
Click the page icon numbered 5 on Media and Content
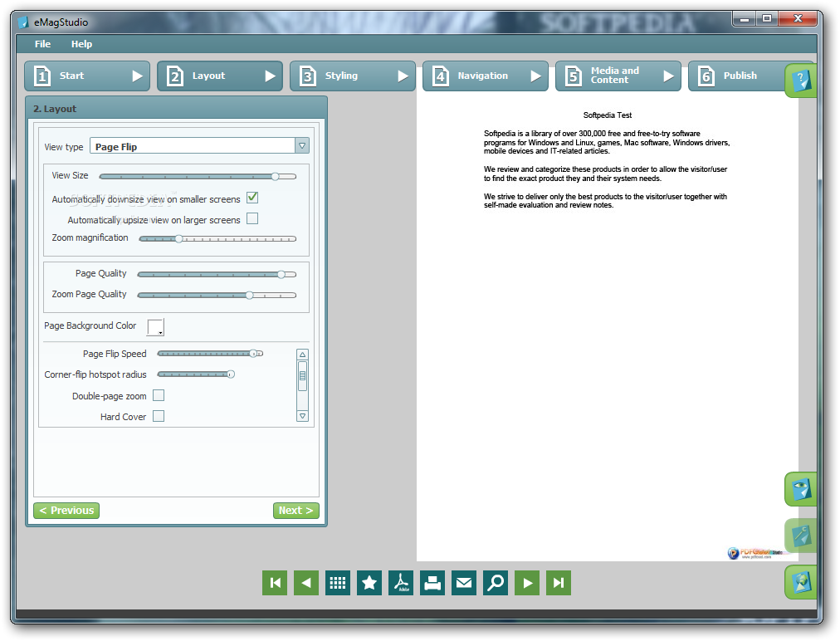click(x=574, y=76)
